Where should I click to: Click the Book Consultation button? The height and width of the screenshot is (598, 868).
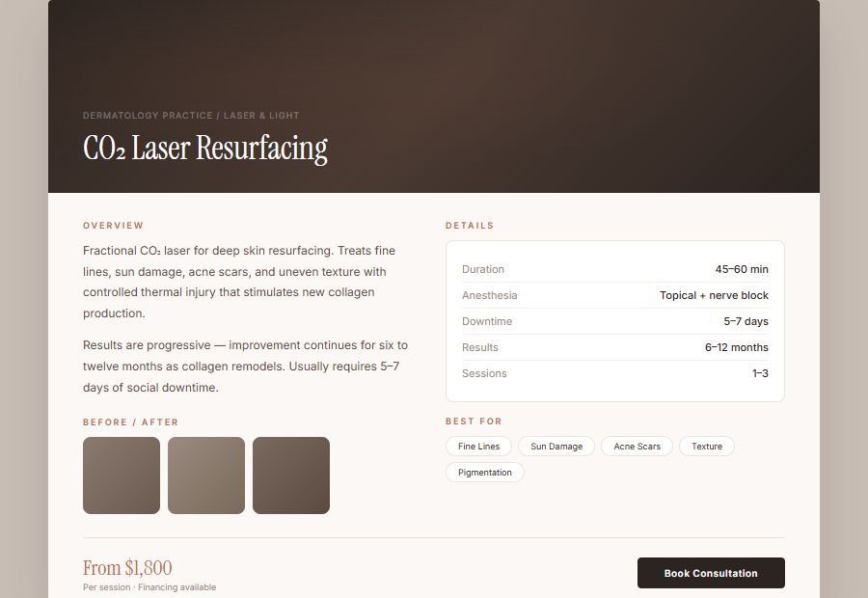click(711, 573)
